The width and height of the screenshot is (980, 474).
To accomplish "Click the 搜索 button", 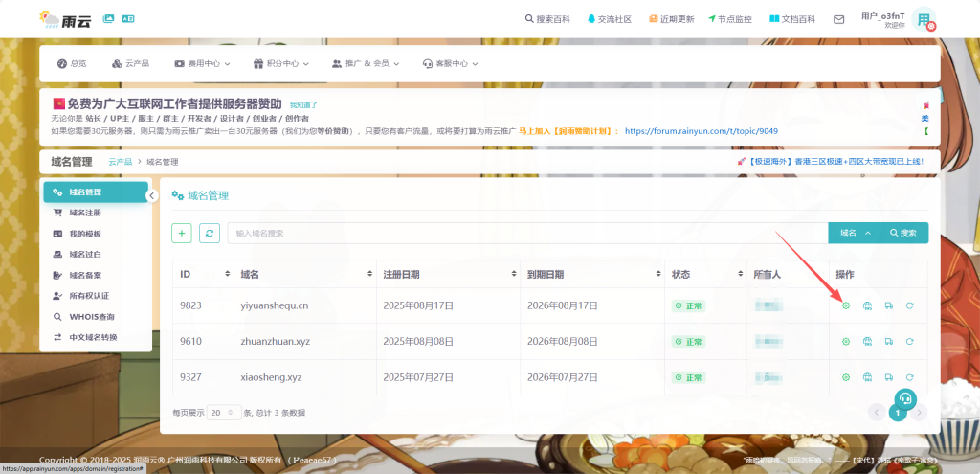I will tap(902, 233).
